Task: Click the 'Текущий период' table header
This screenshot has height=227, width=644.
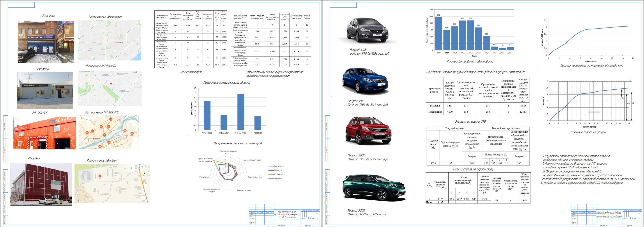Action: (x=455, y=128)
